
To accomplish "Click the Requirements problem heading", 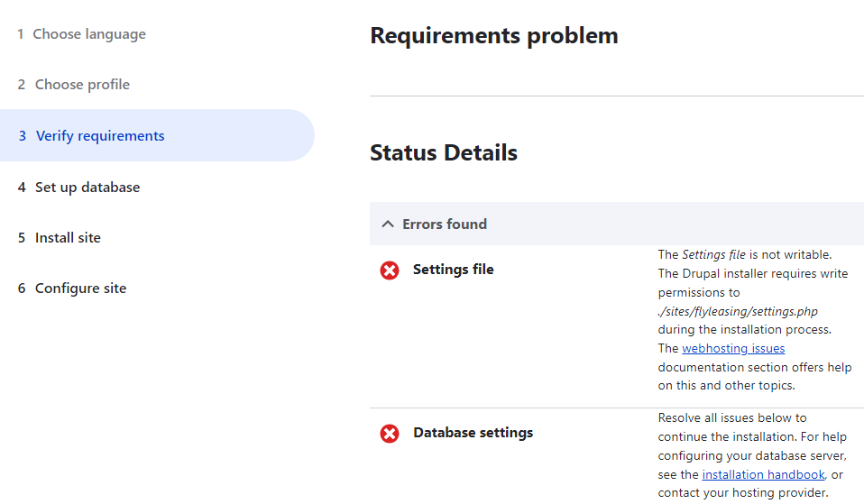I will click(493, 36).
